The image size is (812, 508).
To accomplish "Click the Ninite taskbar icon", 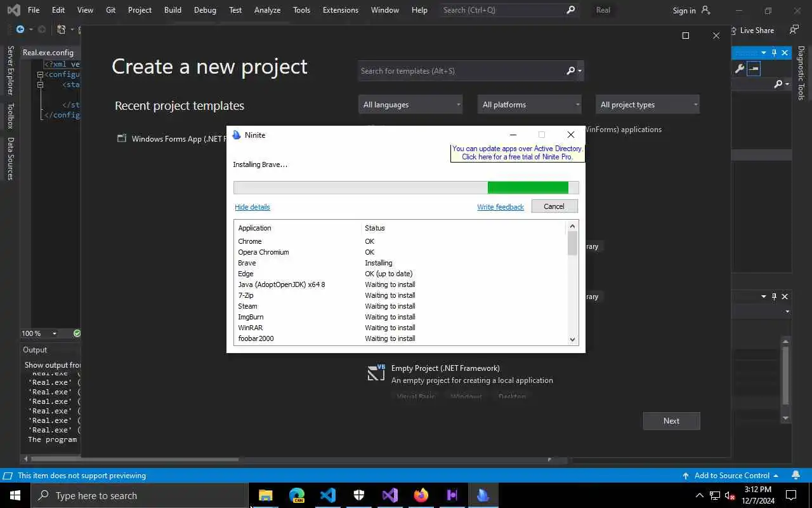I will 483,495.
